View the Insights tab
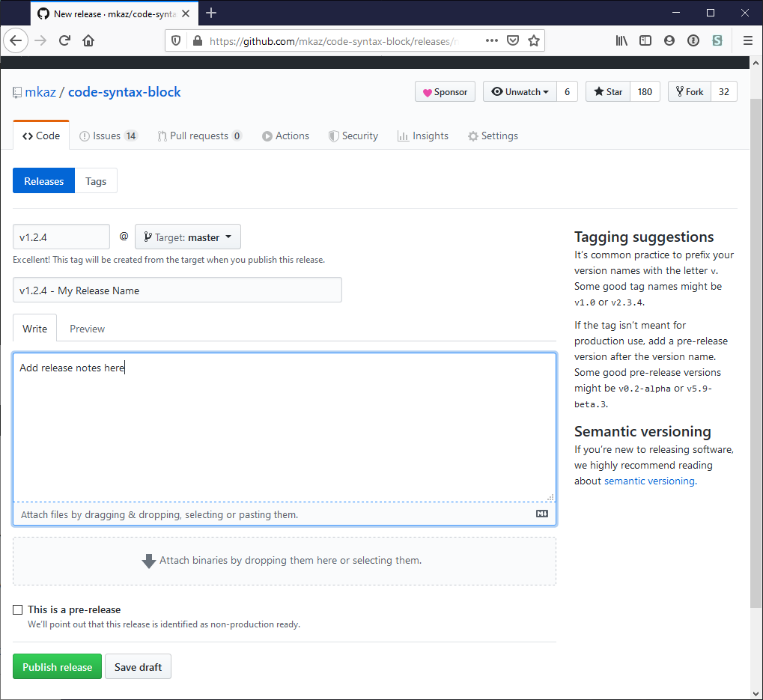This screenshot has width=763, height=700. [x=423, y=136]
